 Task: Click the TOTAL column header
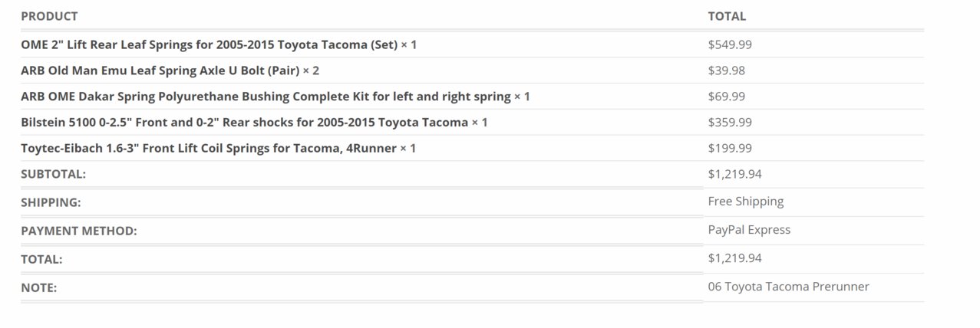tap(727, 16)
